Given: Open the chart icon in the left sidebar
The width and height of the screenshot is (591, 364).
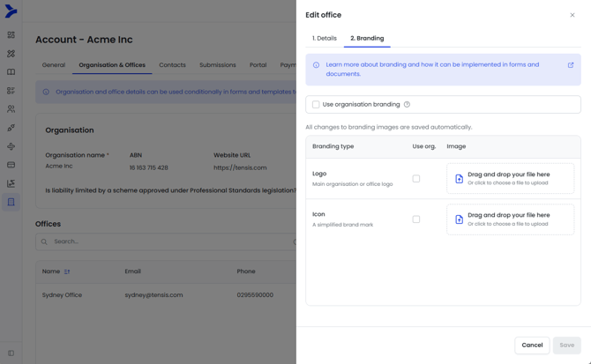Looking at the screenshot, I should click(11, 183).
